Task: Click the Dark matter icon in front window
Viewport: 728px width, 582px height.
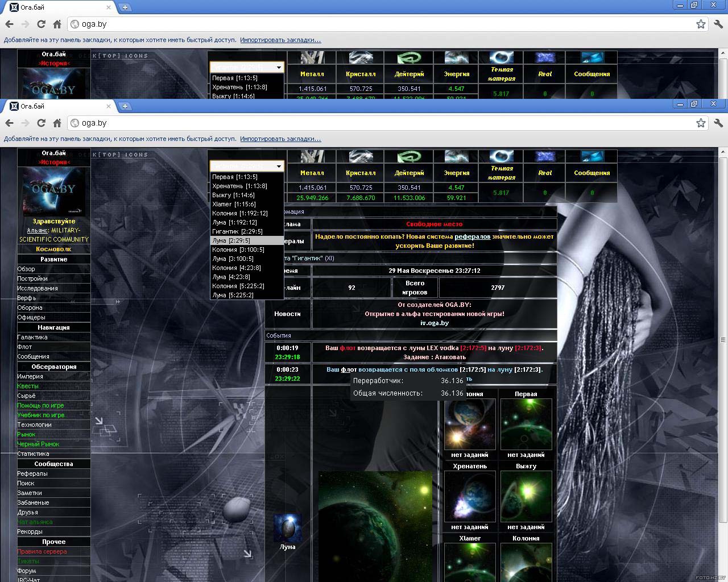Action: pos(502,156)
